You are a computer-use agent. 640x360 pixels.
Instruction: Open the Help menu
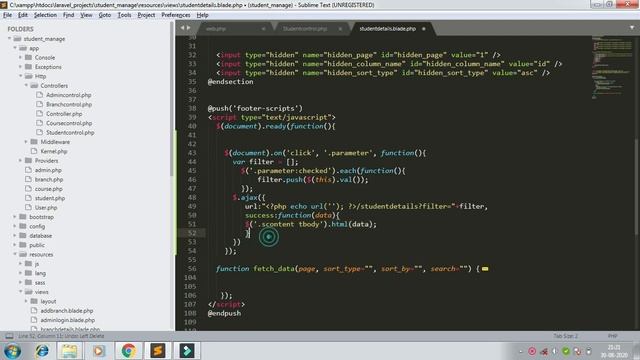[202, 15]
